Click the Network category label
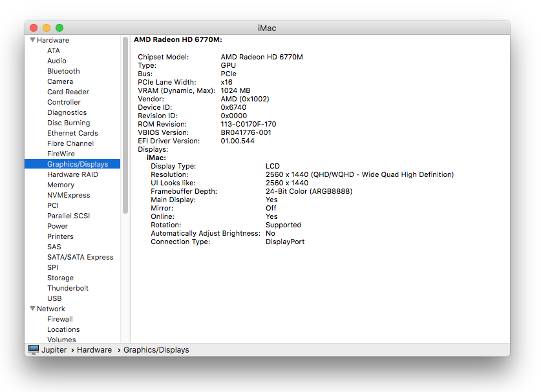Viewport: 541px width, 392px height. pos(50,309)
